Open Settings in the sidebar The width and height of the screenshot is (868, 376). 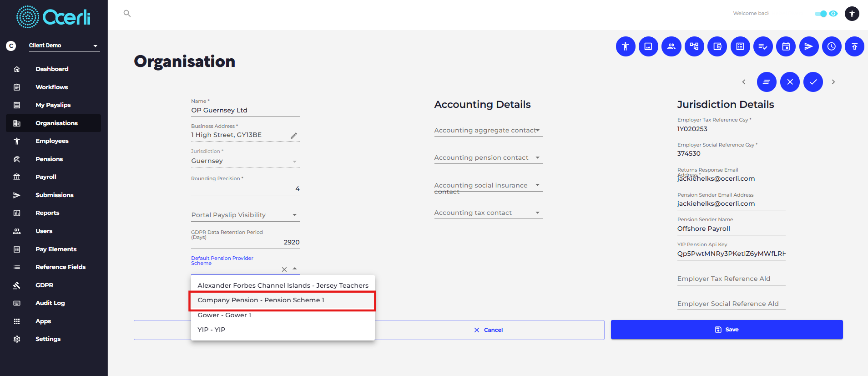53,339
